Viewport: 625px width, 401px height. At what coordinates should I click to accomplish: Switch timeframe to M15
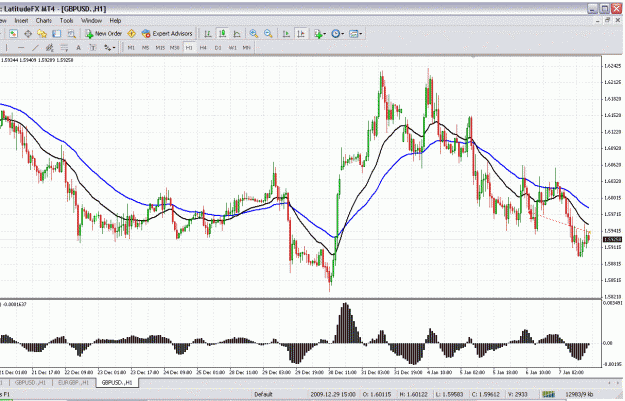[160, 48]
